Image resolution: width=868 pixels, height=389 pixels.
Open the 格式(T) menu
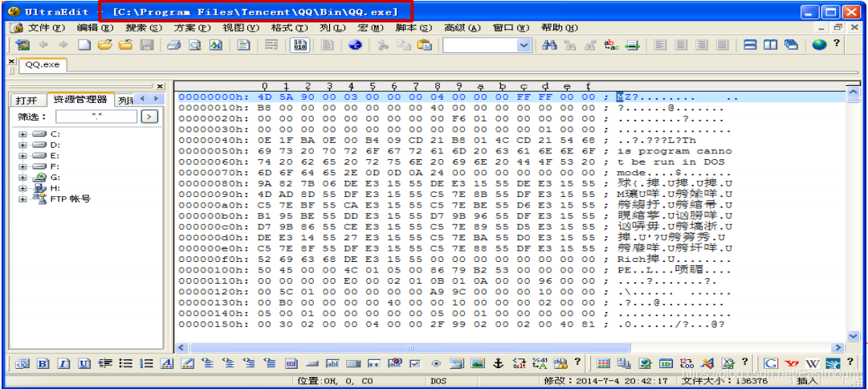289,27
